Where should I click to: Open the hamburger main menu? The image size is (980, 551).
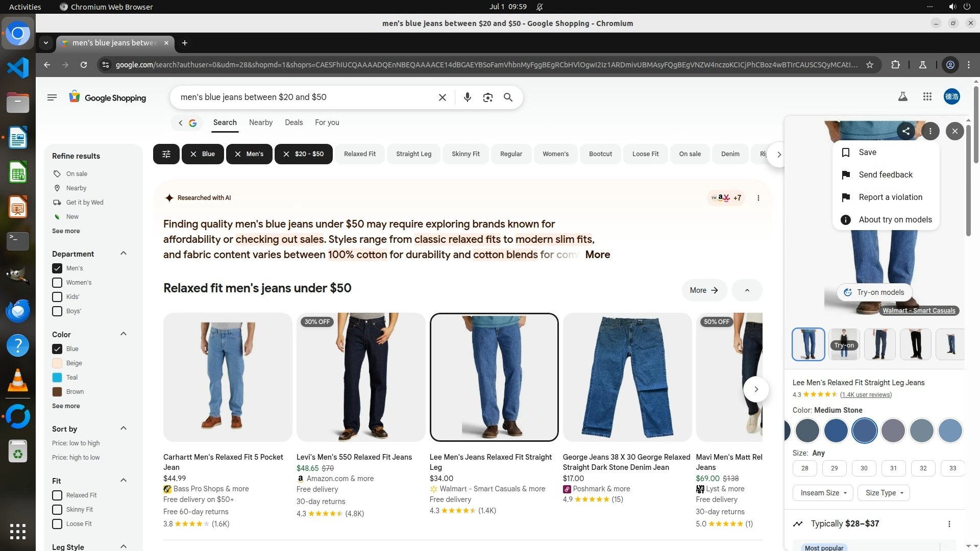52,97
